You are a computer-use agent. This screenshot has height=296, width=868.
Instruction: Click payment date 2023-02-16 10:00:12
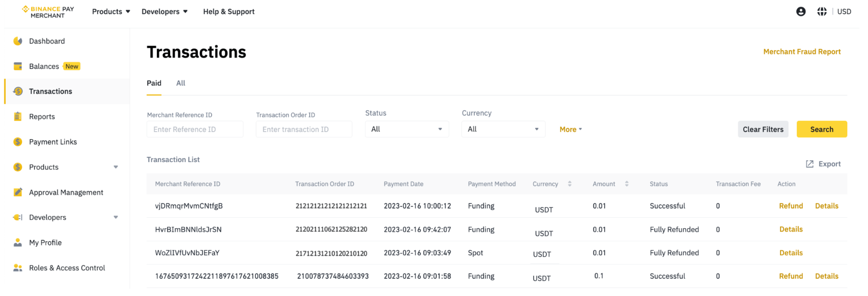click(417, 206)
